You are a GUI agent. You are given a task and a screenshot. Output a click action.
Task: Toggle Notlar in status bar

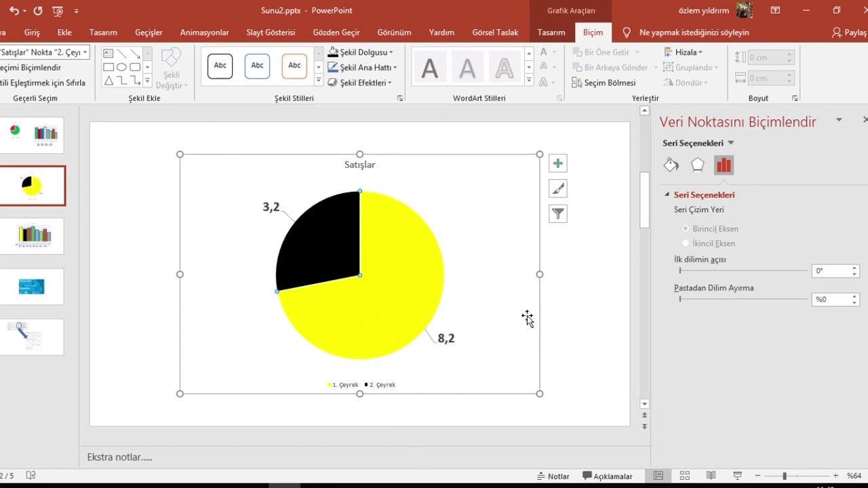point(553,476)
